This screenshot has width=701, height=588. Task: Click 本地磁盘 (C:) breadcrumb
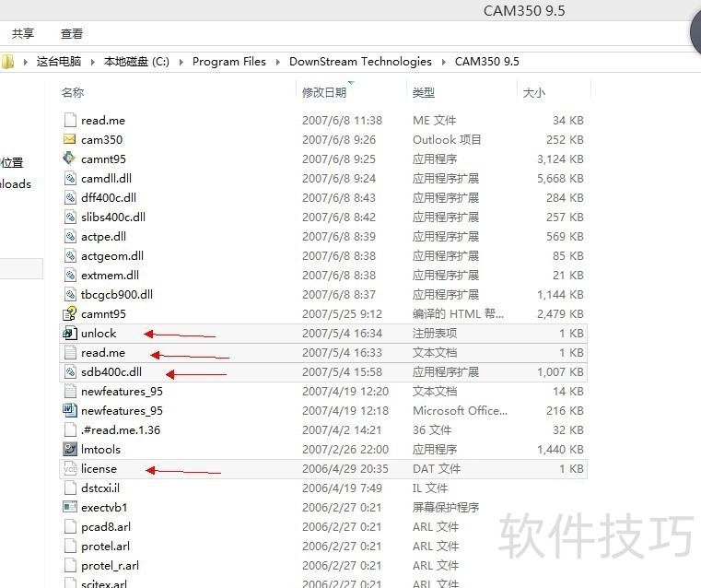pos(136,61)
